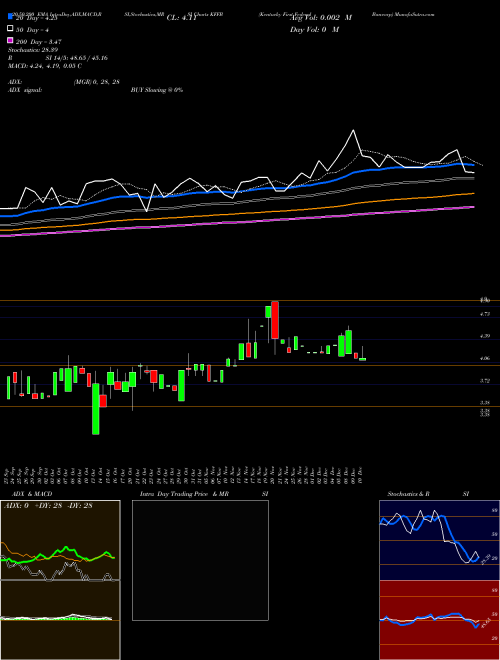Click the 4.39 price axis label
The width and height of the screenshot is (500, 660).
click(x=485, y=336)
